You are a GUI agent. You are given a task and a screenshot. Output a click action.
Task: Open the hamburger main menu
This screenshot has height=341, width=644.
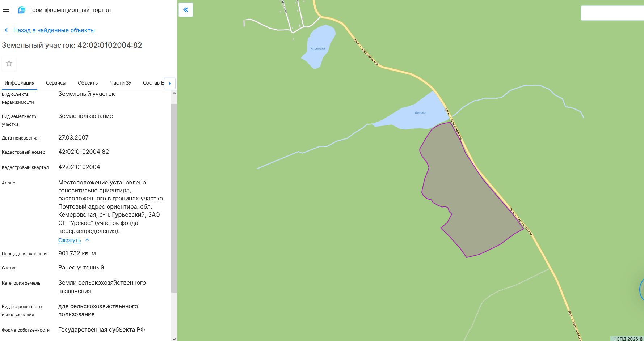click(x=6, y=10)
